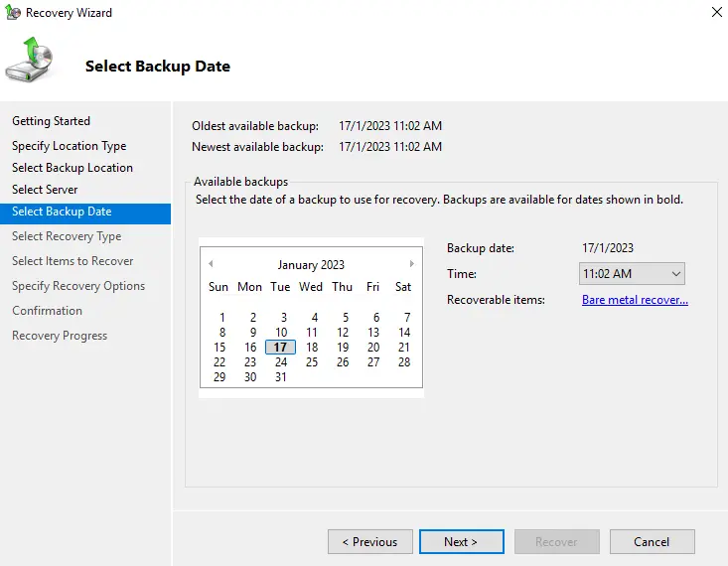Click the Bare metal recovery link

pyautogui.click(x=635, y=300)
